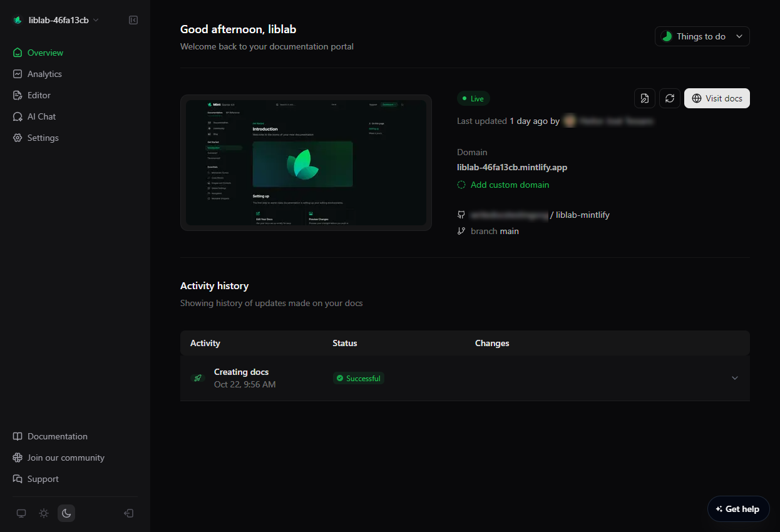Click the Mintlify leaf logo
The height and width of the screenshot is (532, 780).
click(x=18, y=20)
